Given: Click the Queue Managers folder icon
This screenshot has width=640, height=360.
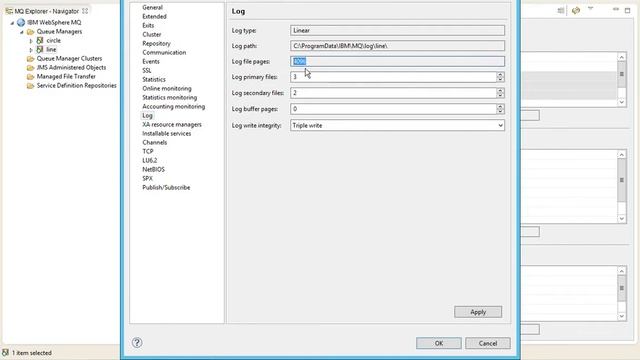Looking at the screenshot, I should [x=30, y=31].
